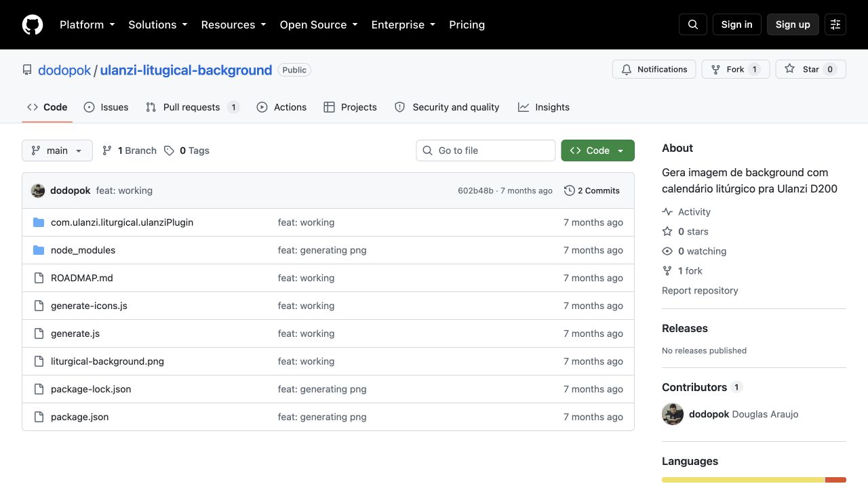Image resolution: width=868 pixels, height=488 pixels.
Task: Click the file icon for generate.js
Action: (x=39, y=333)
